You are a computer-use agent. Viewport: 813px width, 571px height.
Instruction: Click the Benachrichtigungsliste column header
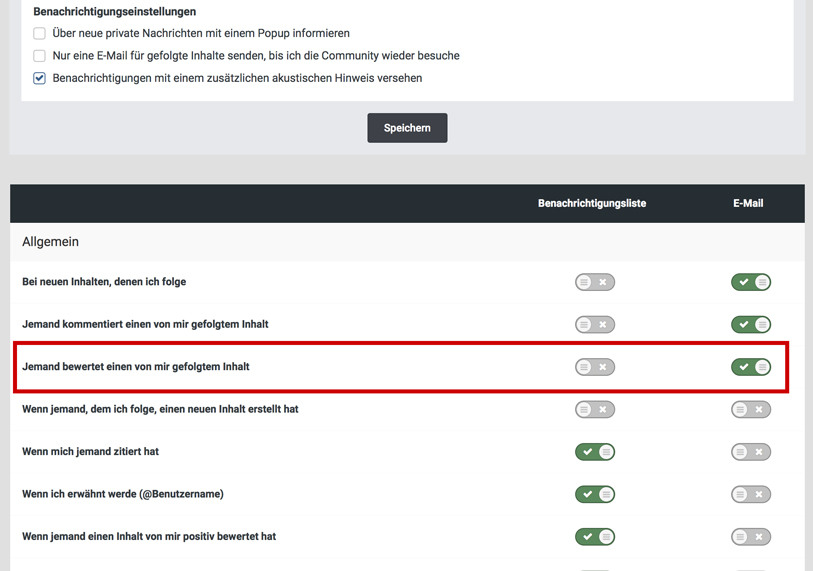tap(592, 203)
